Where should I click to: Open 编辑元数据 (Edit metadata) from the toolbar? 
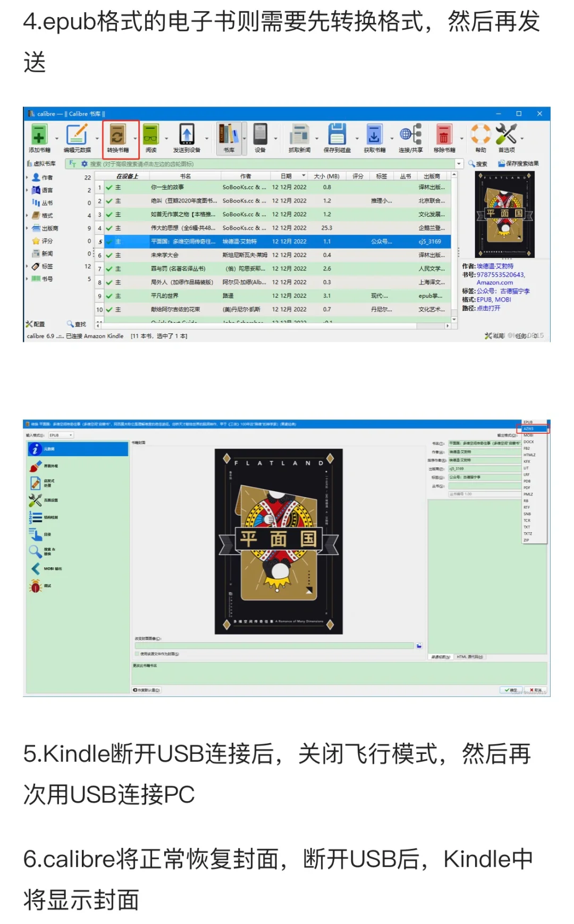[x=77, y=134]
